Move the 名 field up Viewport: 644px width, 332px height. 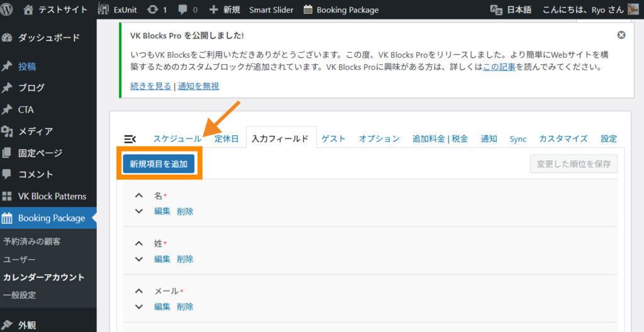(x=139, y=196)
